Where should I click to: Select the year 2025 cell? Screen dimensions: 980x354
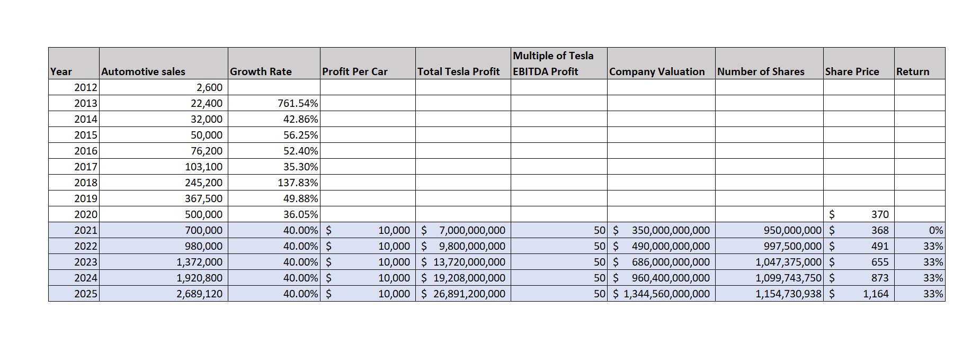pos(74,294)
